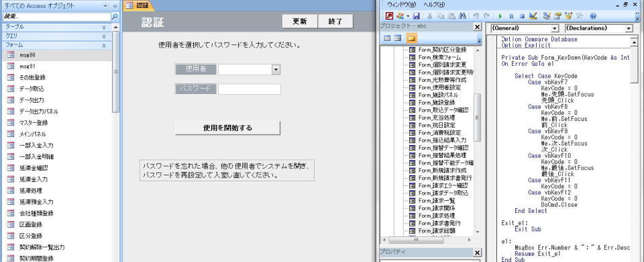Open the ウィンドウ(W) menu
This screenshot has width=644, height=262.
(x=401, y=5)
